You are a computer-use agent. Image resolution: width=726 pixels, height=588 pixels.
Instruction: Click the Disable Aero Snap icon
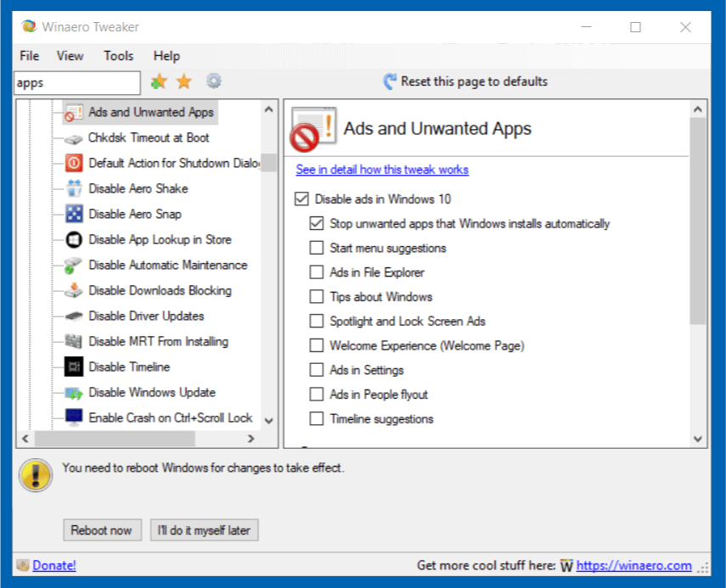click(74, 214)
